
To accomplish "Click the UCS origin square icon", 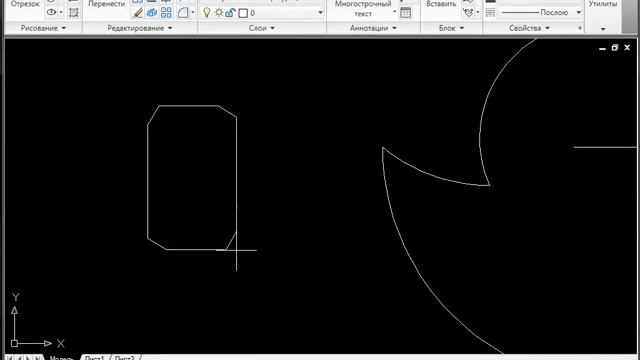I will (x=14, y=343).
